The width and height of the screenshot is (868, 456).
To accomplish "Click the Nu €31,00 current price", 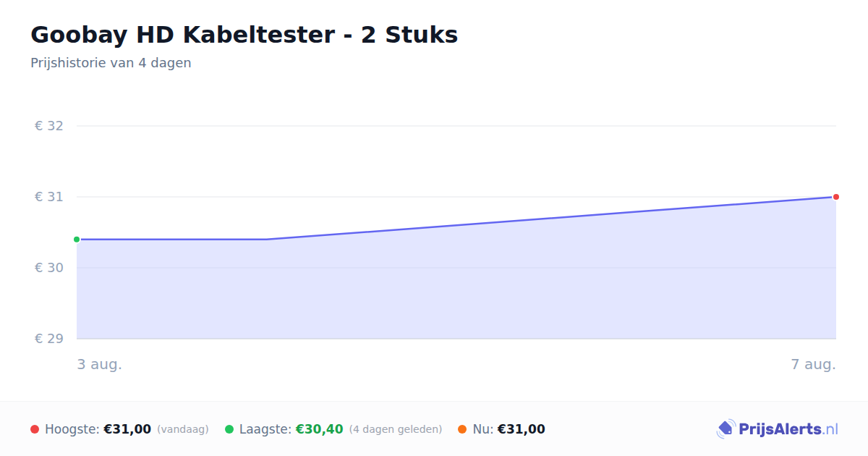I will [522, 429].
